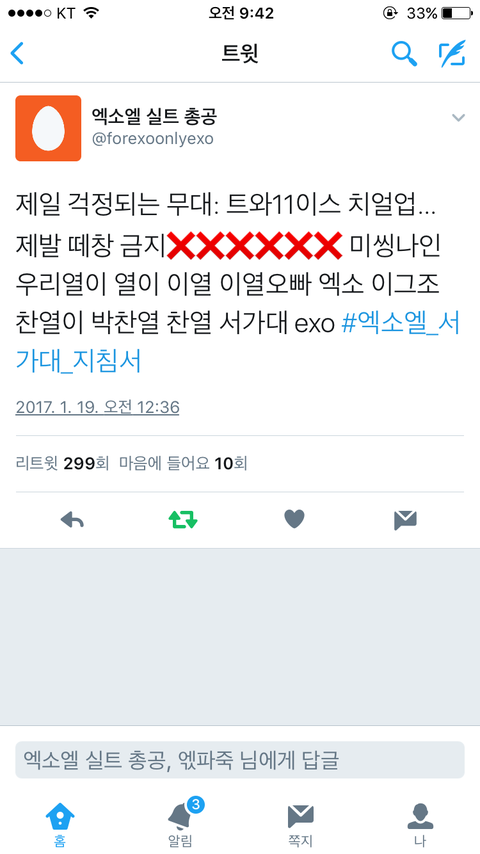480x854 pixels.
Task: Expand tweet options chevron menu
Action: click(458, 117)
